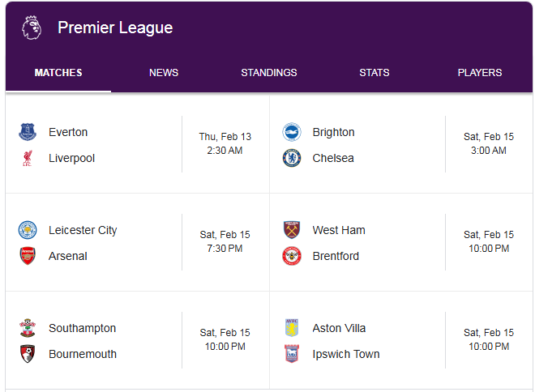The width and height of the screenshot is (535, 392).
Task: Select the MATCHES tab
Action: tap(58, 73)
